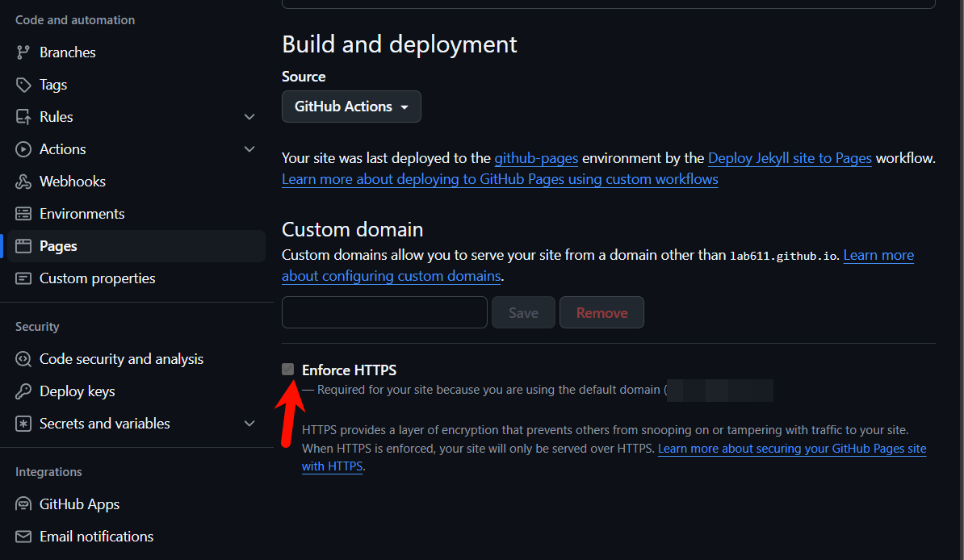Open Rules settings item
Image resolution: width=964 pixels, height=560 pixels.
[56, 117]
